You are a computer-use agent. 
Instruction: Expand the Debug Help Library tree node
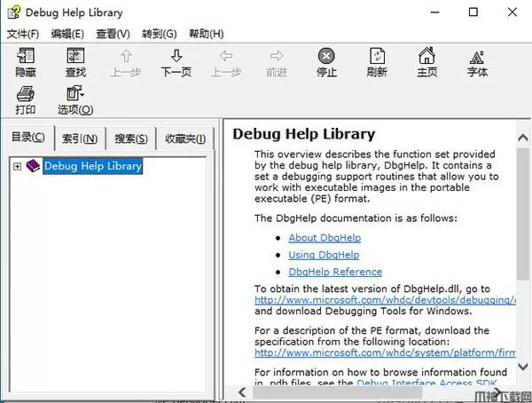17,166
